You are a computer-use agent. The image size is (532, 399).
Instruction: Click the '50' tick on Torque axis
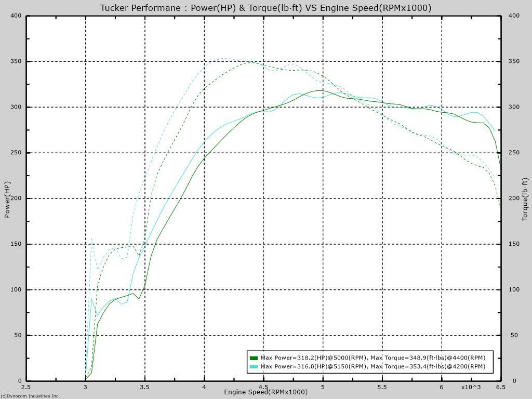pyautogui.click(x=514, y=335)
